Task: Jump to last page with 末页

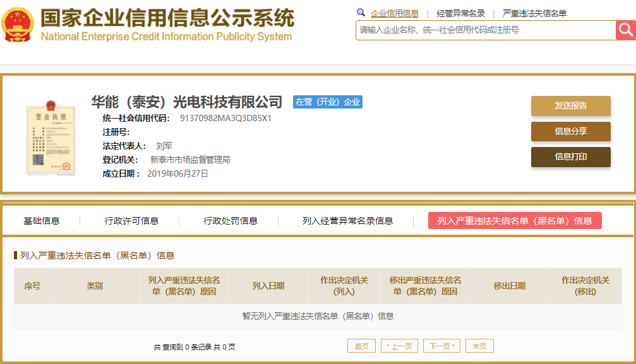Action: pos(479,346)
